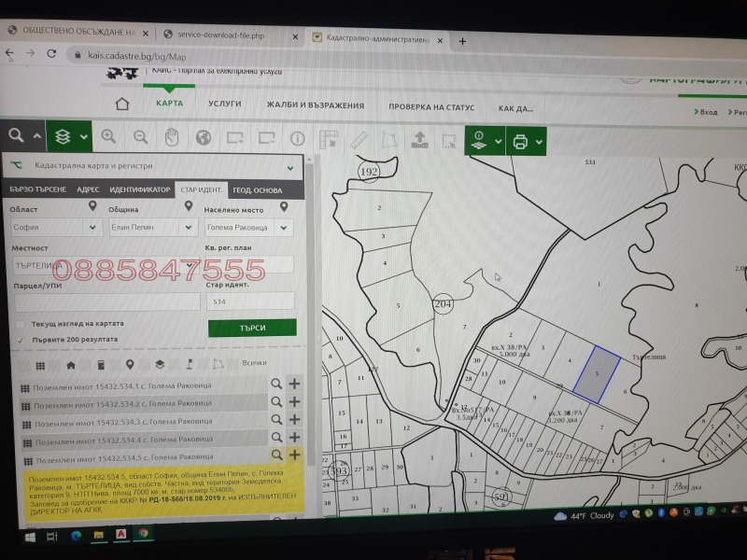Viewport: 747px width, 560px height.
Task: Click the home filter icon in results panel
Action: coord(71,364)
